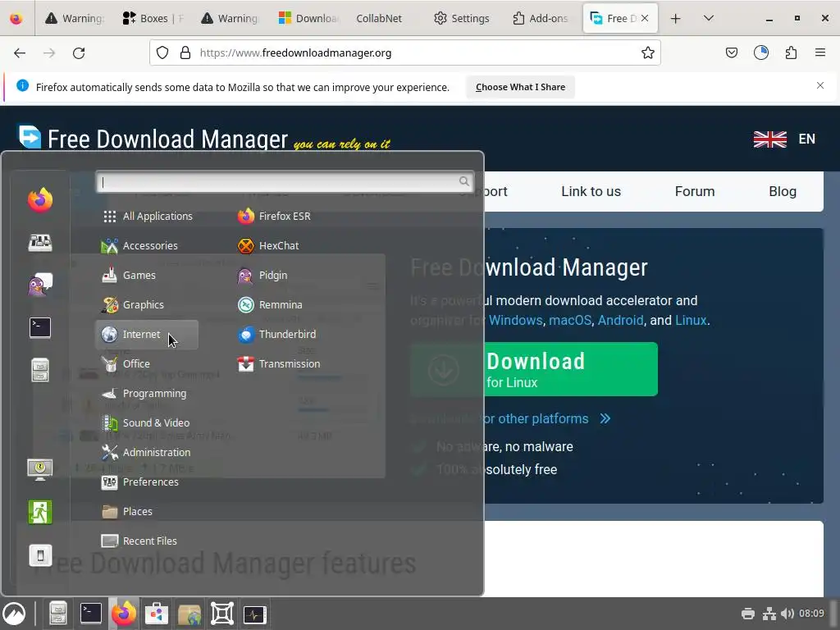This screenshot has width=840, height=630.
Task: Open software store icon in taskbar
Action: (x=157, y=614)
